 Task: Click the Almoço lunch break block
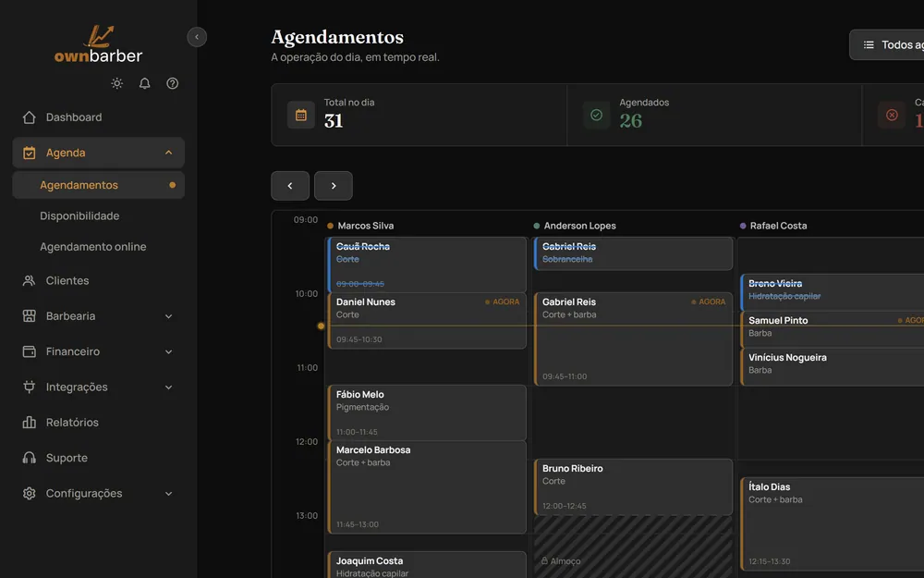(633, 547)
